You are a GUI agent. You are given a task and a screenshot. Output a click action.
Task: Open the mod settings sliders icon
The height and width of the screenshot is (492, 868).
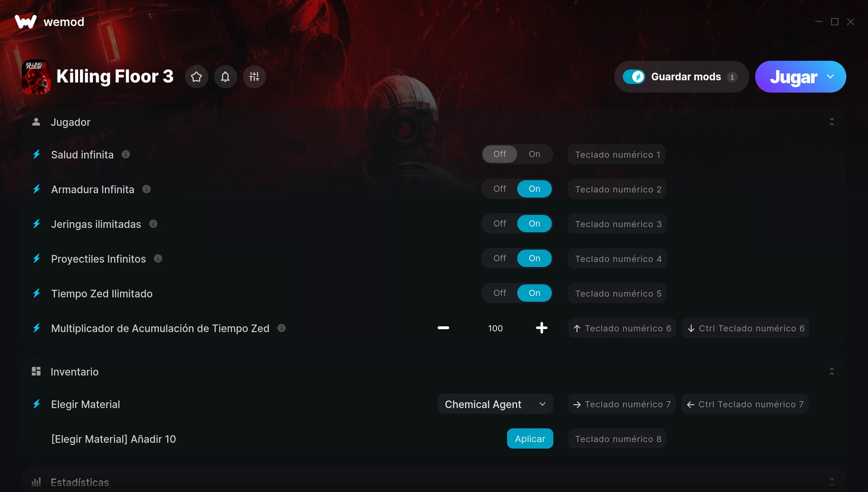click(254, 77)
